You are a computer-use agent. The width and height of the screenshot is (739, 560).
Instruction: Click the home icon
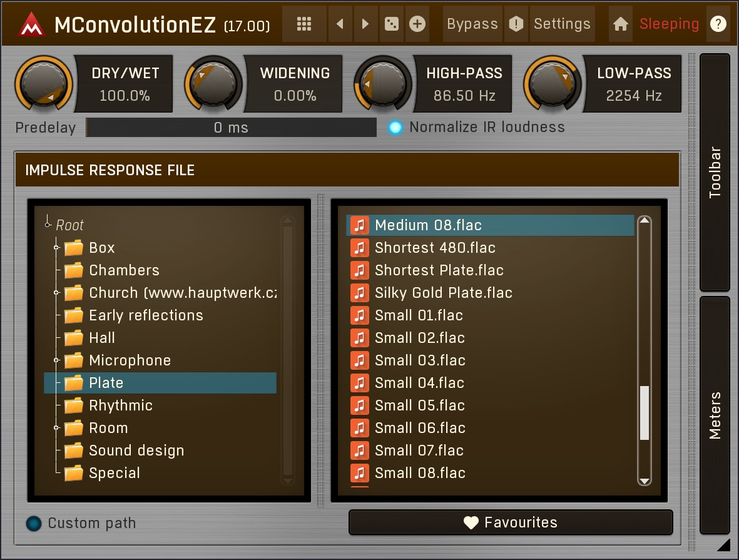pyautogui.click(x=620, y=24)
